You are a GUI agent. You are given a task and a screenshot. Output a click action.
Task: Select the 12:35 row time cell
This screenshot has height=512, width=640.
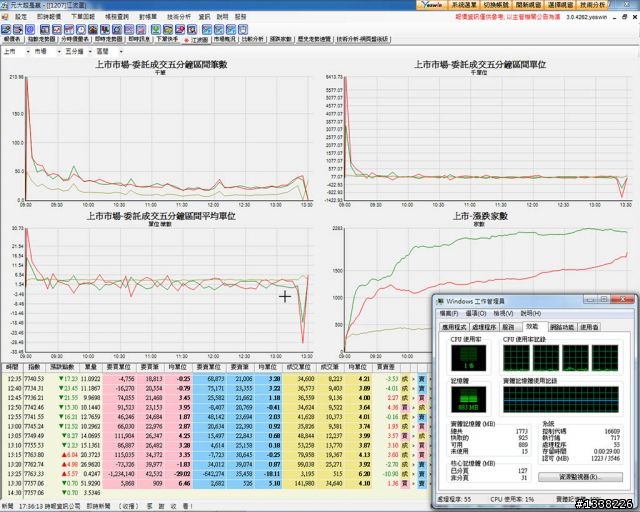click(x=13, y=379)
